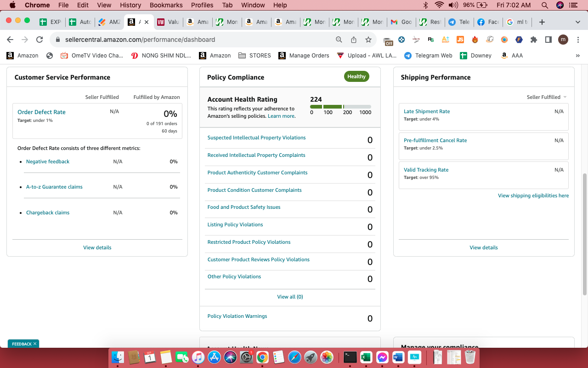This screenshot has width=588, height=368.
Task: Open the extension showing the 'Off' badge
Action: pyautogui.click(x=388, y=40)
